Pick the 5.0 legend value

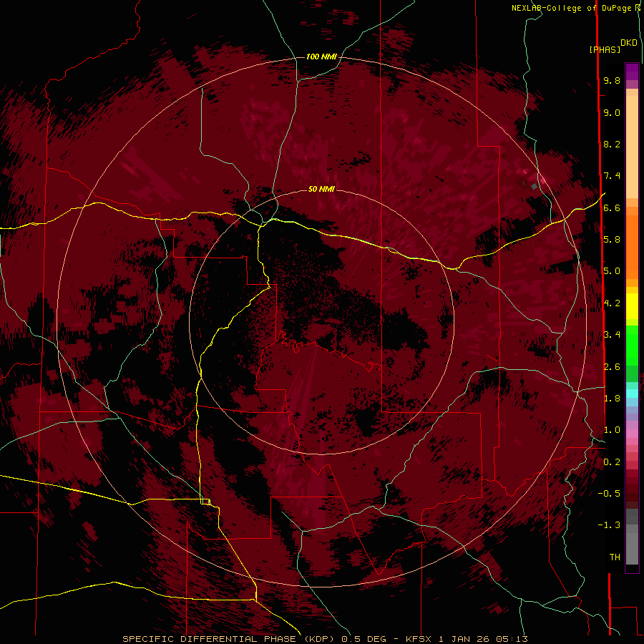(612, 271)
